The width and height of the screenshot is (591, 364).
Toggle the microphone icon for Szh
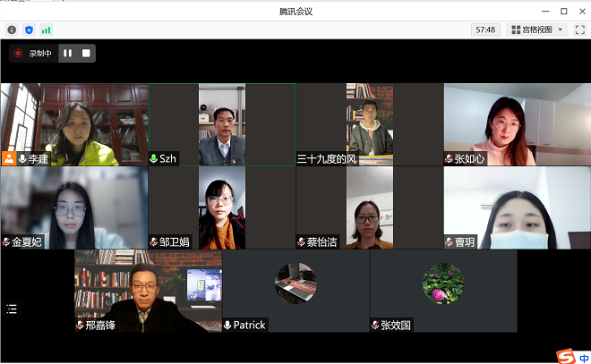point(154,158)
